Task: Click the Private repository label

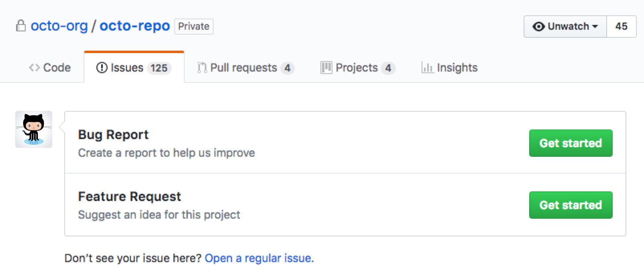Action: 194,27
